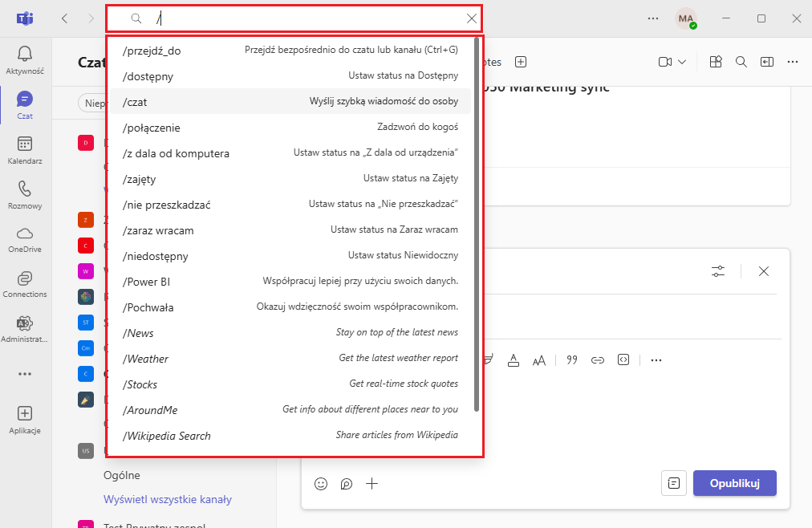The height and width of the screenshot is (528, 812).
Task: Select the /zaraz wracam command
Action: [x=290, y=229]
